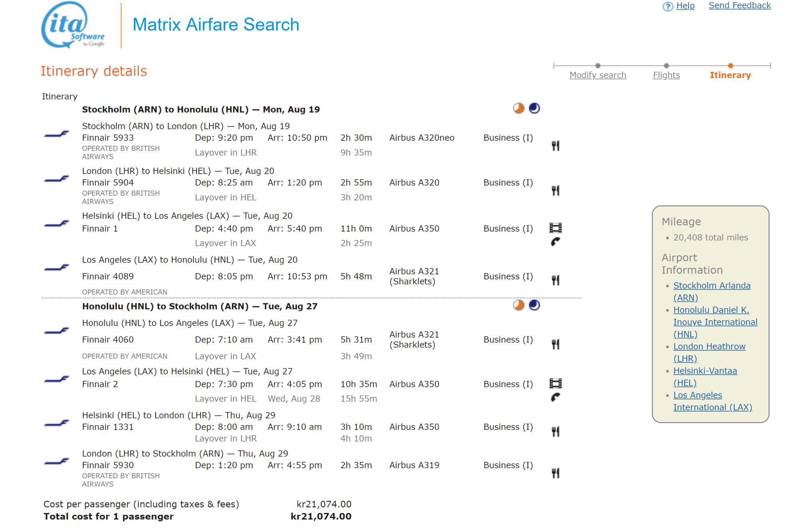Click the meal icon for Finnair 5930
Viewport: 796px width, 532px height.
pyautogui.click(x=555, y=473)
